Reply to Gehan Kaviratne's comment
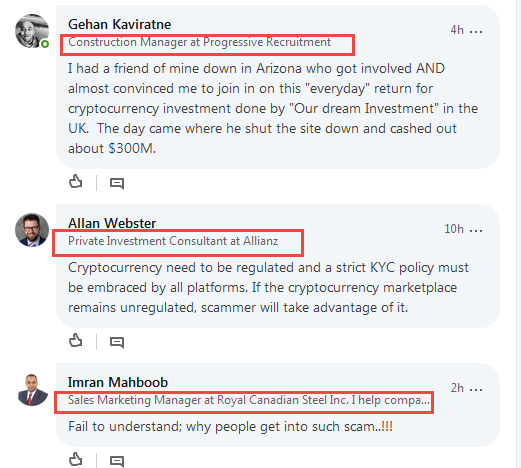The image size is (521, 468). click(117, 183)
